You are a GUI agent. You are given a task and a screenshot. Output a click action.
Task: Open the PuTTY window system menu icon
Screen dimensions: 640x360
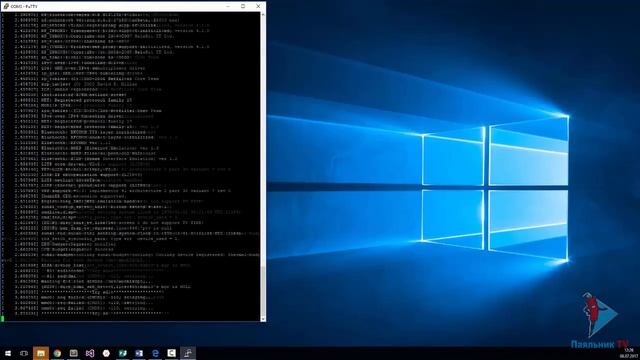pos(6,6)
